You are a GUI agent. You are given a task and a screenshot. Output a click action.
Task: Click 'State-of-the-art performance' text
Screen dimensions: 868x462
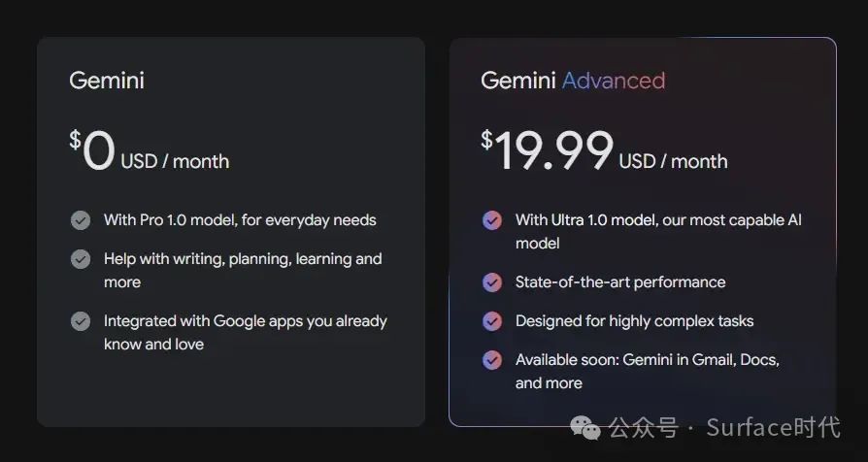point(620,282)
